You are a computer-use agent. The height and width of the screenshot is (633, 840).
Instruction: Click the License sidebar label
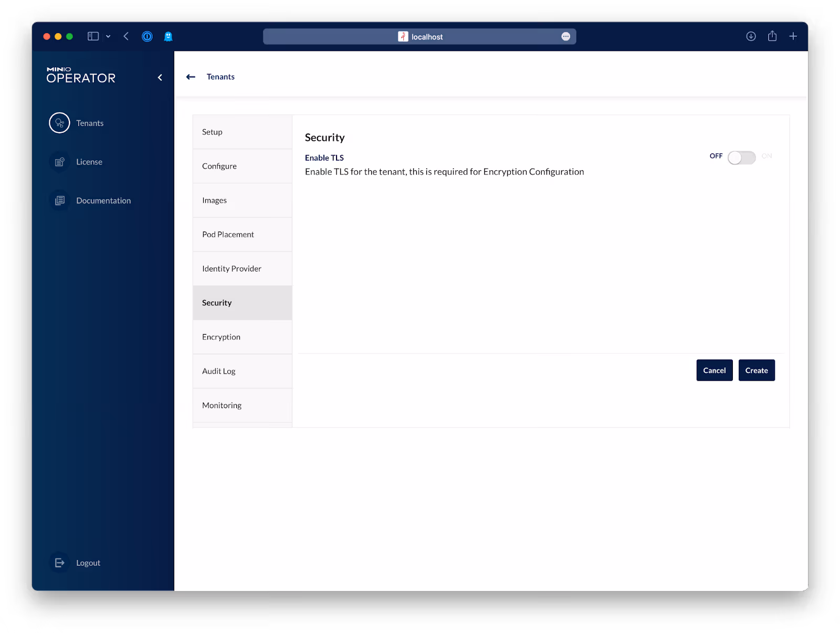pos(89,162)
